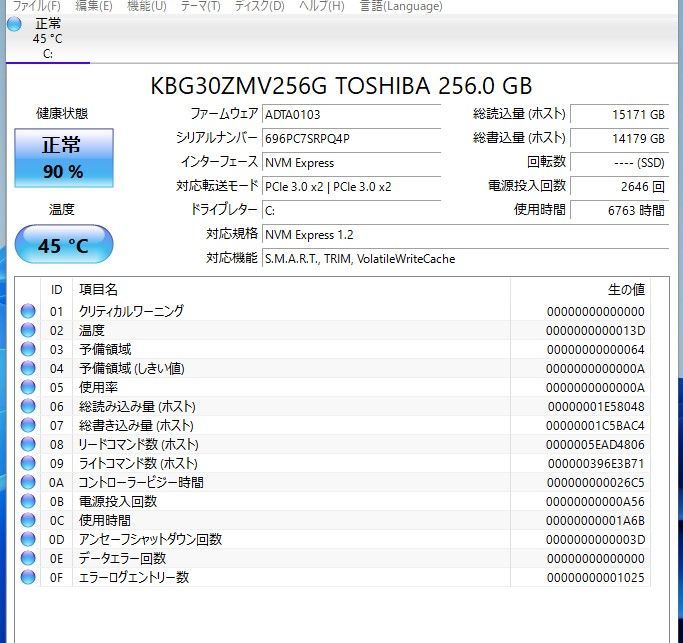The width and height of the screenshot is (683, 643).
Task: Click power on hours value 6763 時間
Action: tap(619, 211)
